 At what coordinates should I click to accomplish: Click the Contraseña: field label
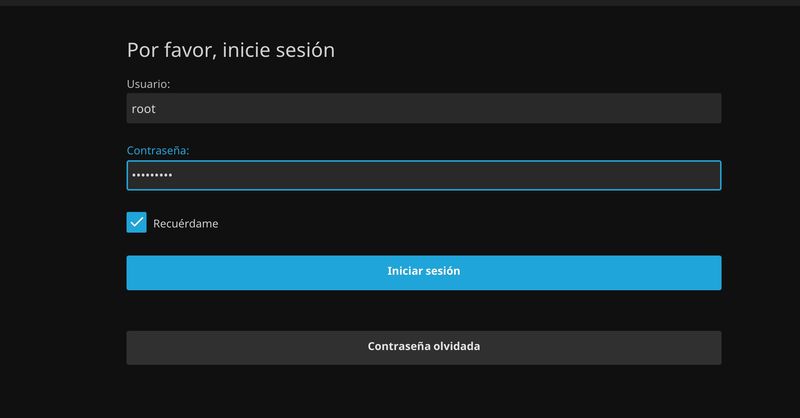tap(158, 150)
